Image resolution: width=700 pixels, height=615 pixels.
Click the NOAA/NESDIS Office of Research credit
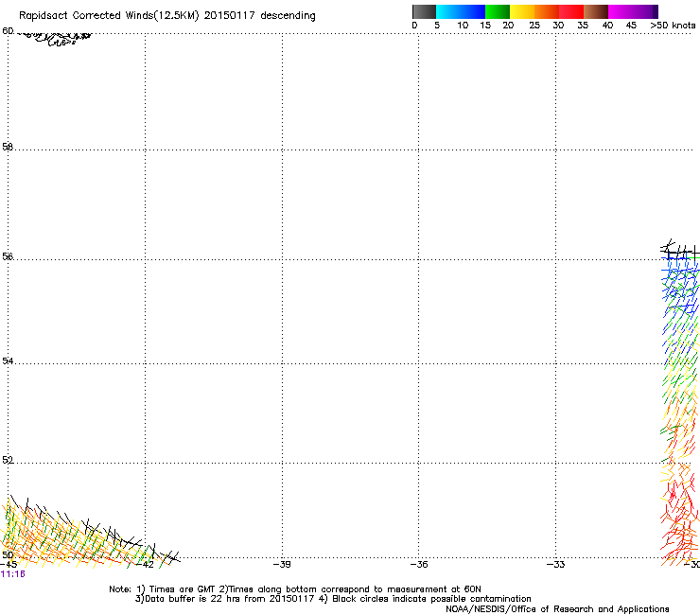tap(557, 609)
